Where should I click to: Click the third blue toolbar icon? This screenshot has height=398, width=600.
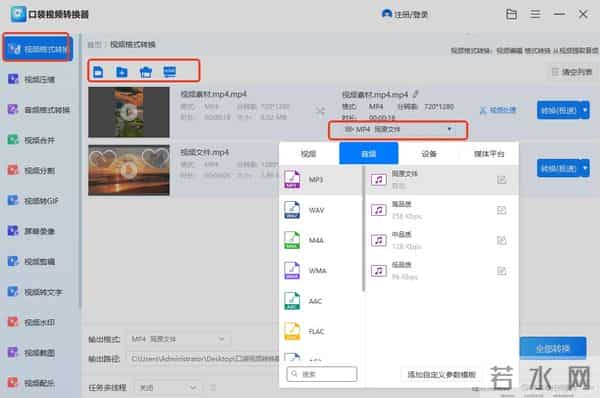(x=146, y=72)
